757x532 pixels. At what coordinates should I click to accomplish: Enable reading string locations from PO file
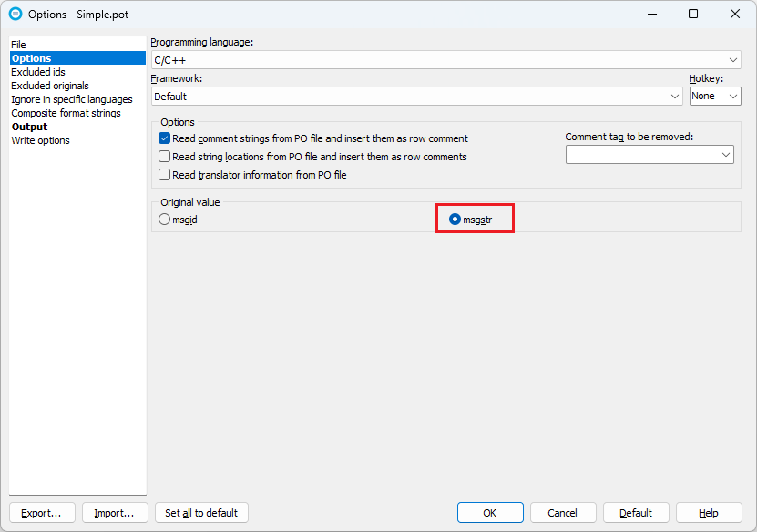point(165,157)
